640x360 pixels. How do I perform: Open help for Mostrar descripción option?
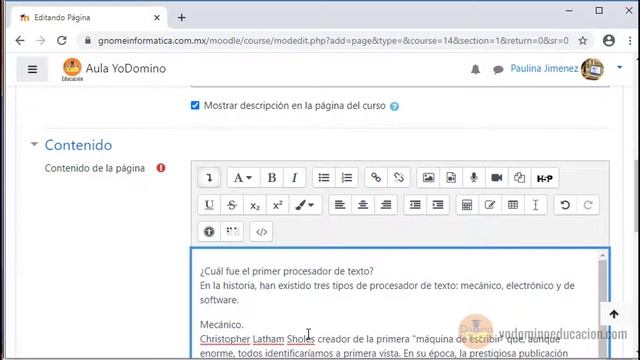pyautogui.click(x=394, y=106)
